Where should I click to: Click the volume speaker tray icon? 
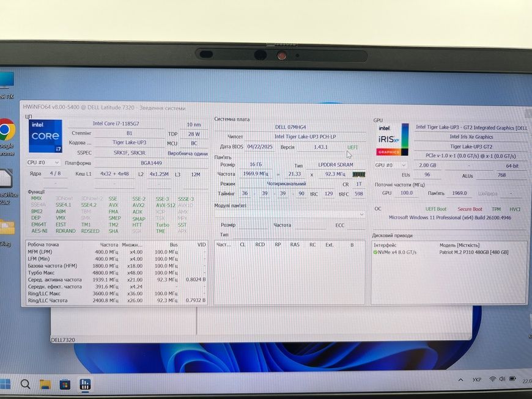pos(502,379)
